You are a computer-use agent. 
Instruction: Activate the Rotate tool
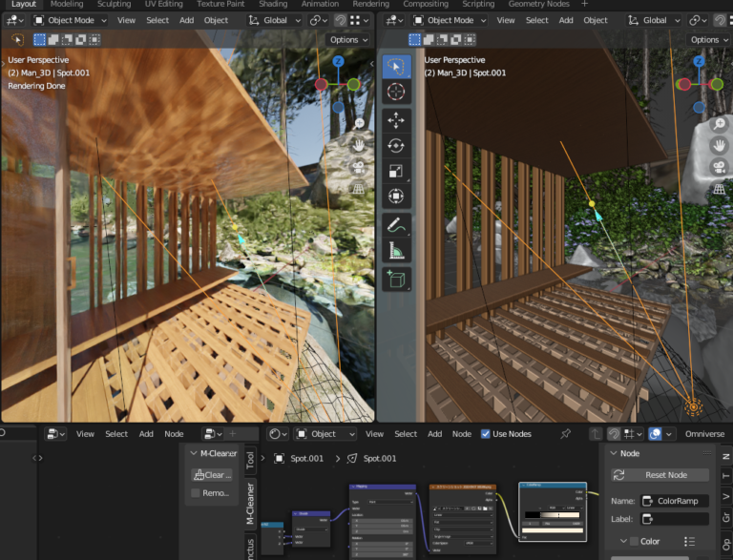tap(396, 146)
